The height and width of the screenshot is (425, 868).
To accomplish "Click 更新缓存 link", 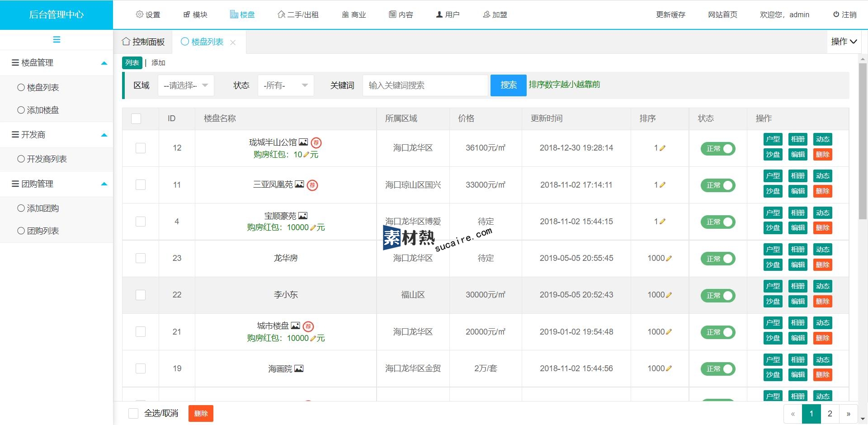I will [x=671, y=14].
